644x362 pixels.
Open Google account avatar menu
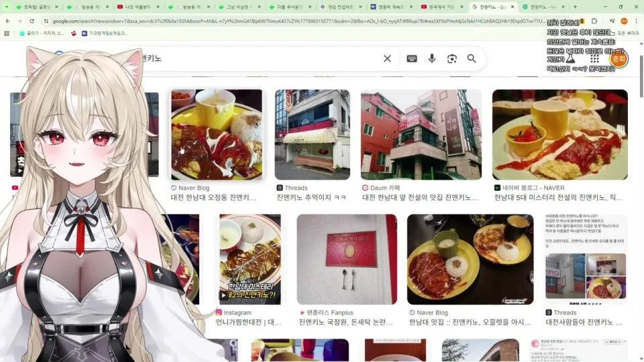point(619,59)
